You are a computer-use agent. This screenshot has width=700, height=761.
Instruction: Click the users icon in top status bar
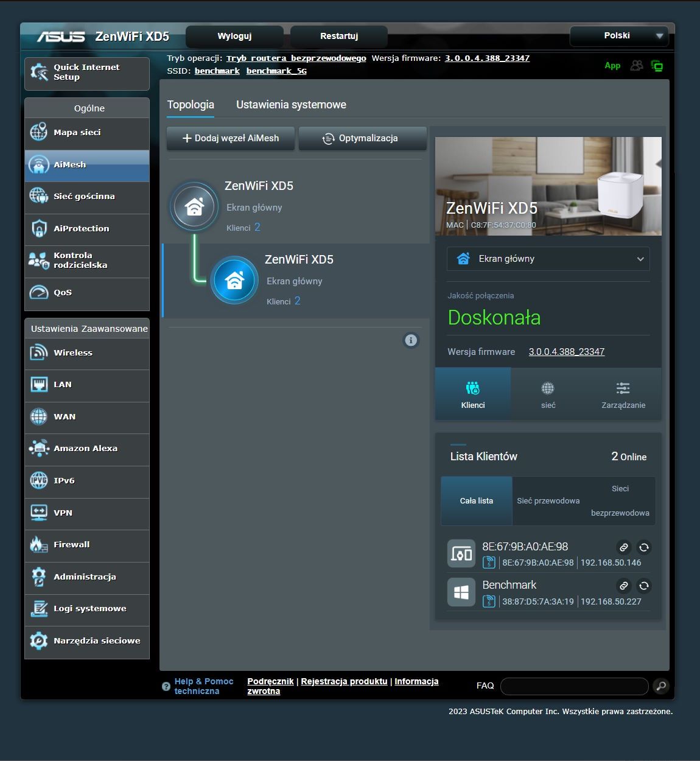637,65
